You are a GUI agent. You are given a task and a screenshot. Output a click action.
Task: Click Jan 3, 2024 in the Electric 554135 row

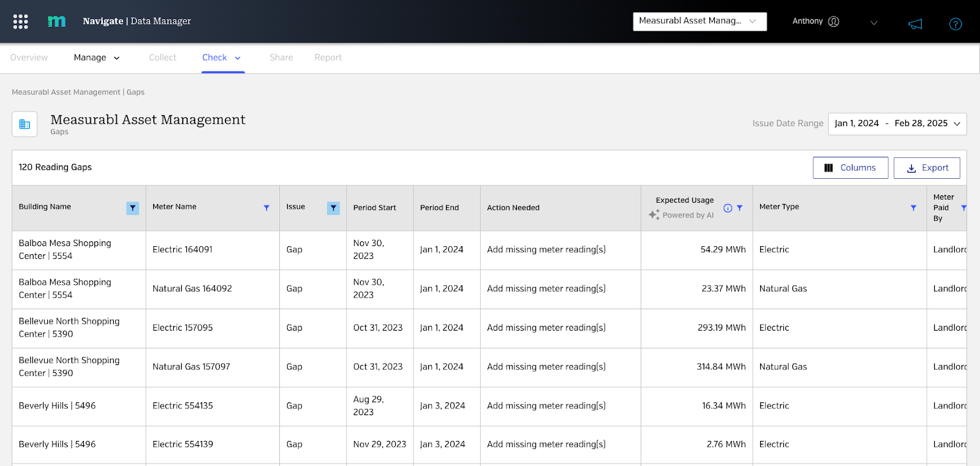[x=442, y=406]
